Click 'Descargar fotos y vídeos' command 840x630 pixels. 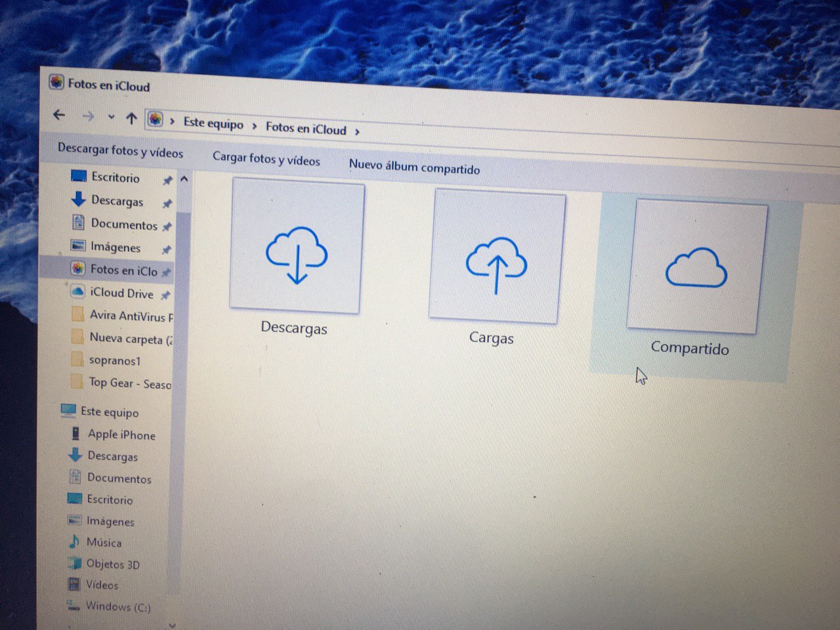tap(120, 150)
